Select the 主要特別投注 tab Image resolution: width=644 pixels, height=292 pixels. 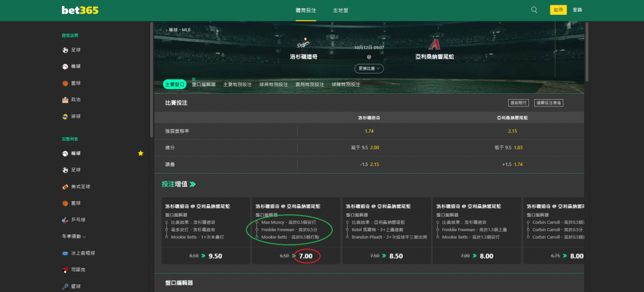(237, 84)
